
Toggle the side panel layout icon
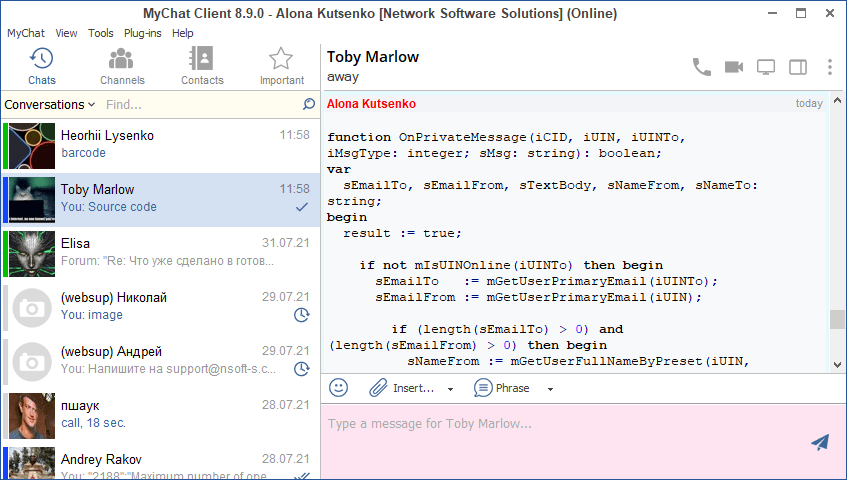pyautogui.click(x=798, y=67)
